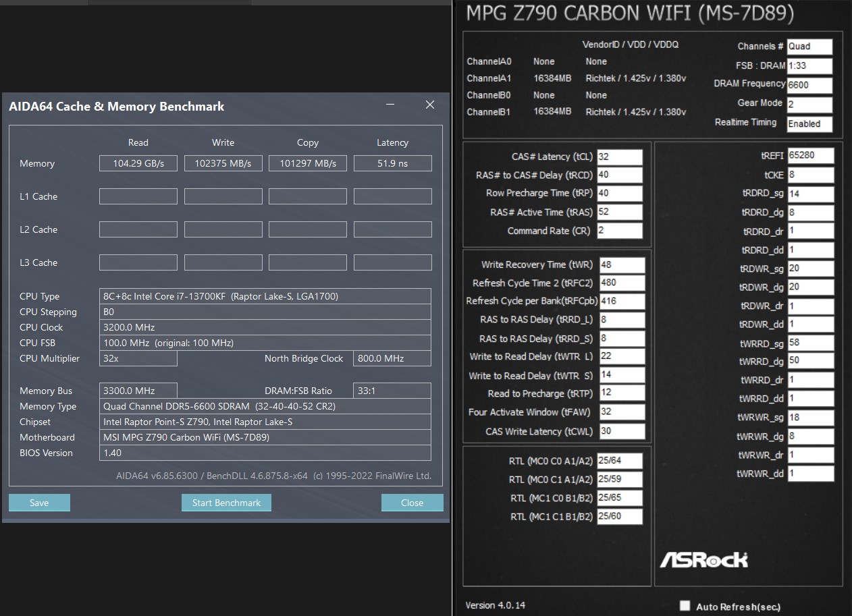The width and height of the screenshot is (852, 616).
Task: Click North Bridge Clock 800.0 MHz field
Action: pos(392,358)
